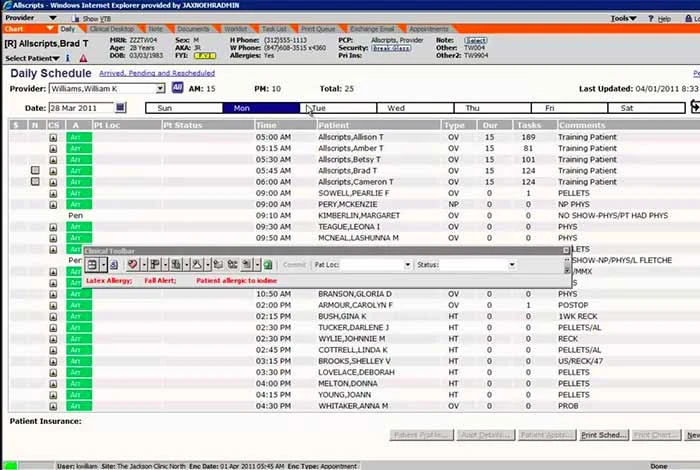The image size is (700, 470).
Task: Expand the Pat Loc dropdown in Clinical Toolbar
Action: [407, 265]
